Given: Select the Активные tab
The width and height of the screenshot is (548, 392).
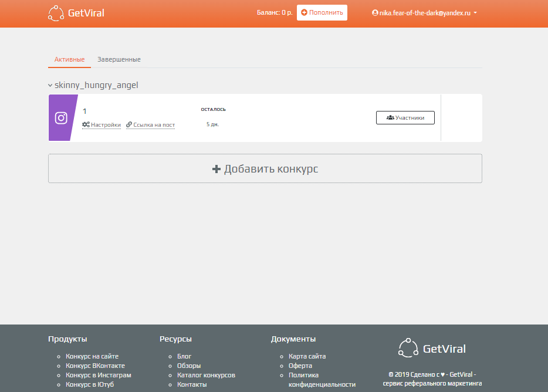Looking at the screenshot, I should click(x=69, y=59).
